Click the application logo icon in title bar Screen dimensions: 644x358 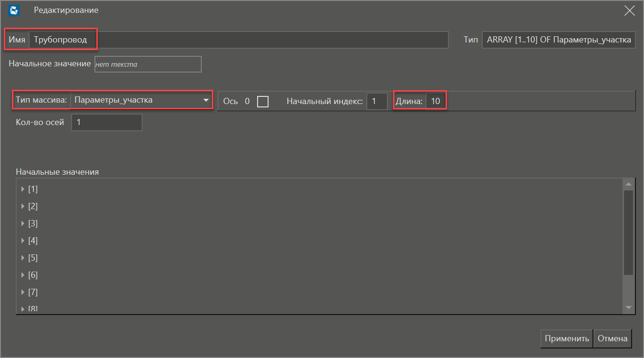click(x=14, y=11)
